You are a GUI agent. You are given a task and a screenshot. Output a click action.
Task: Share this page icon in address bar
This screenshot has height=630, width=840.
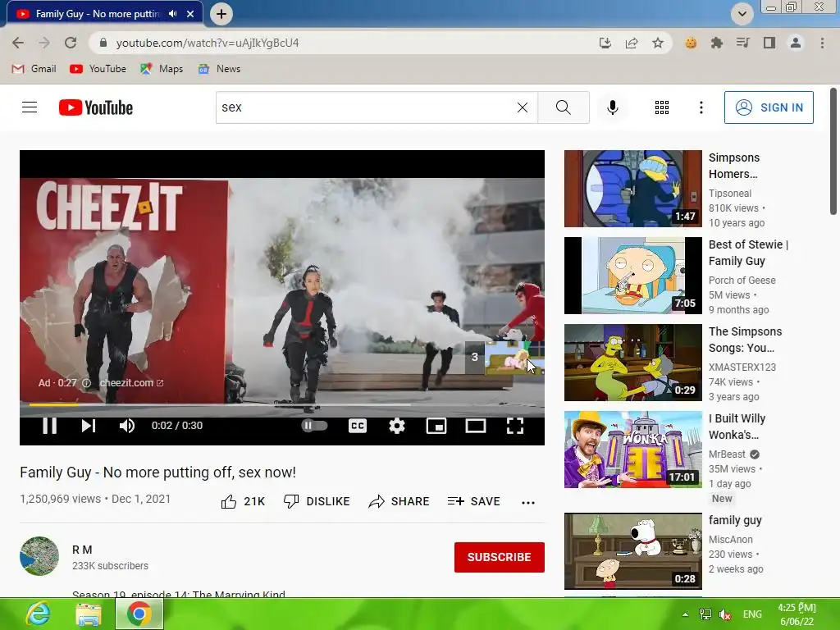631,43
